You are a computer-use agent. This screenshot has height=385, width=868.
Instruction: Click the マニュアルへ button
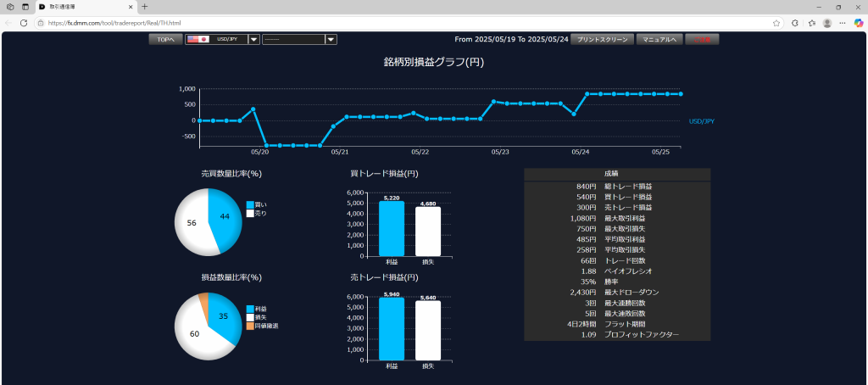pos(659,39)
